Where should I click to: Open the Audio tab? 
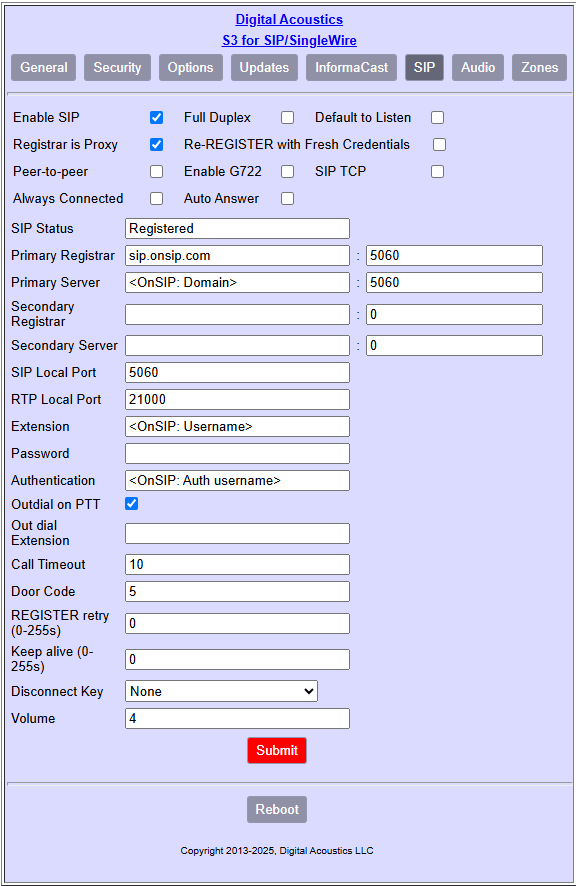(478, 68)
